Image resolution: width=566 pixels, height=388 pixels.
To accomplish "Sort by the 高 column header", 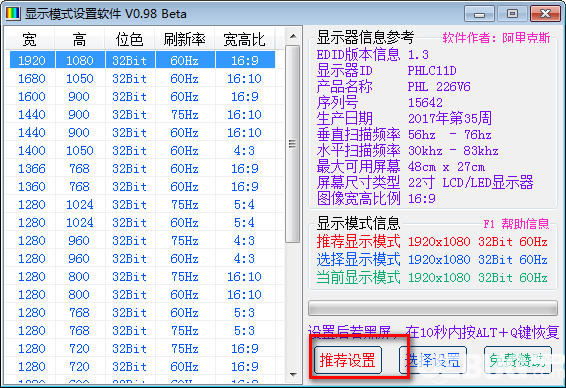I will 79,39.
